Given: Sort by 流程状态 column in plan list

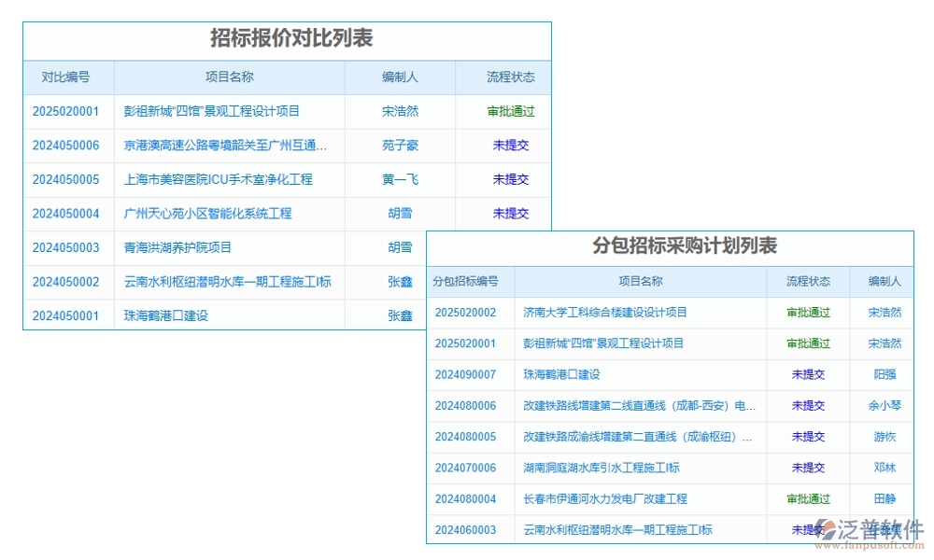Looking at the screenshot, I should pos(807,281).
